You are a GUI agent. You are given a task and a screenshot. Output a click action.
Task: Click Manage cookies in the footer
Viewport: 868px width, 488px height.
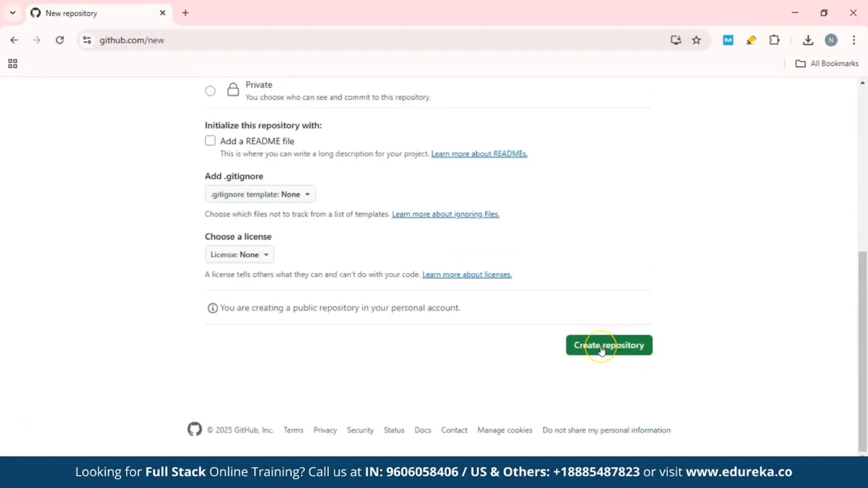(505, 430)
